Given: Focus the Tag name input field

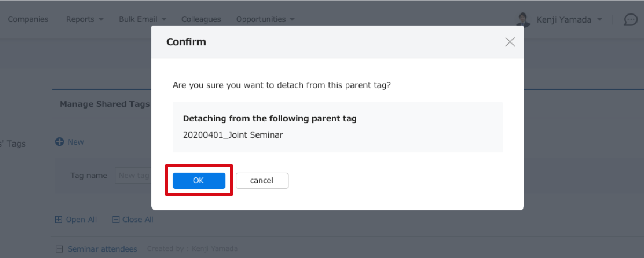Looking at the screenshot, I should tap(133, 175).
